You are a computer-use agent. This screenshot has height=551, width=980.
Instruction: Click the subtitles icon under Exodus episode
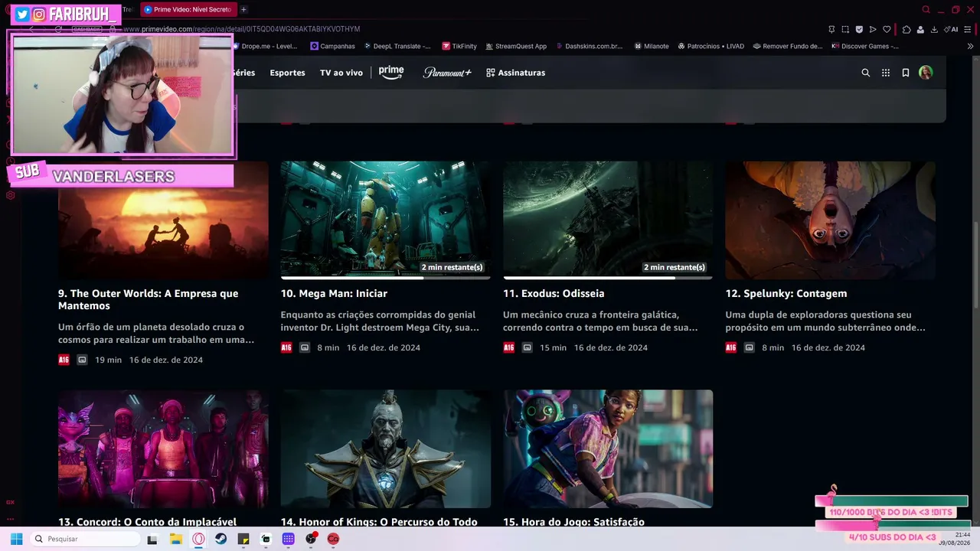(527, 347)
